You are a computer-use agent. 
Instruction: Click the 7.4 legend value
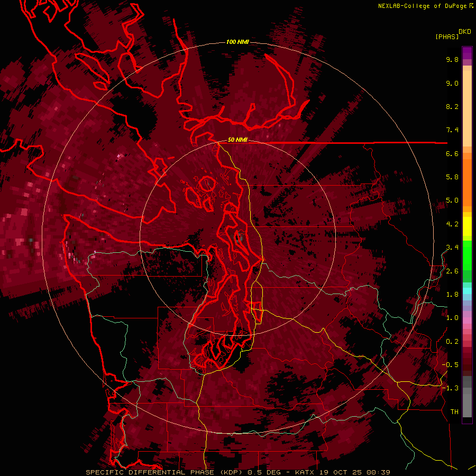[x=452, y=130]
